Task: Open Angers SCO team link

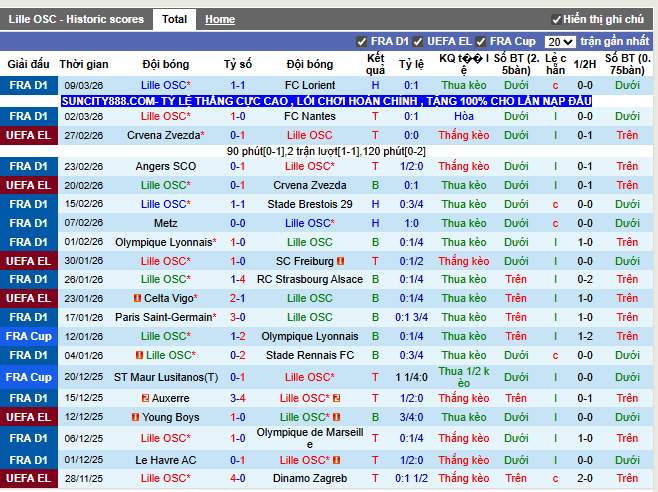Action: (x=166, y=166)
